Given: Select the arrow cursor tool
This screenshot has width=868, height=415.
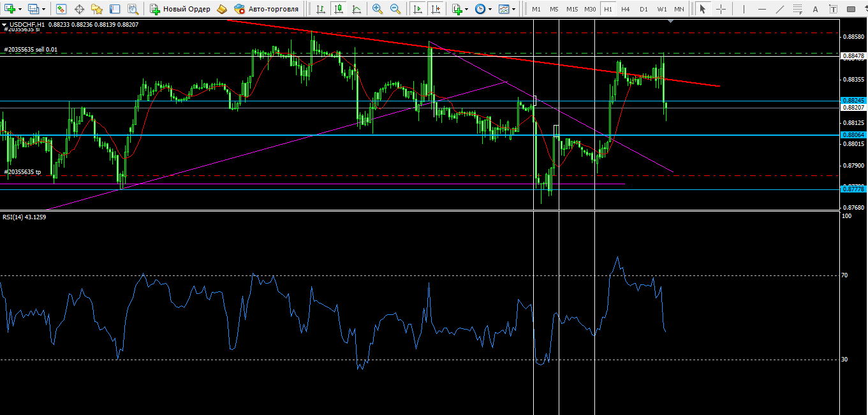Looking at the screenshot, I should pyautogui.click(x=702, y=9).
